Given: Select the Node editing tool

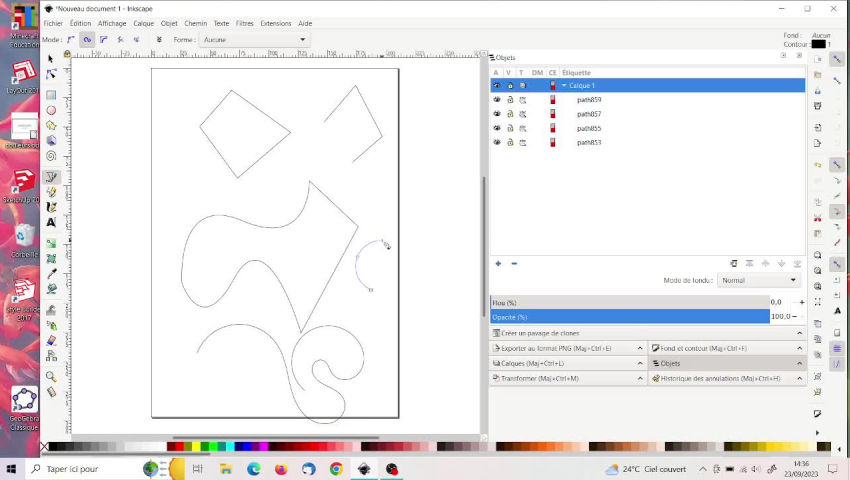Looking at the screenshot, I should click(51, 74).
